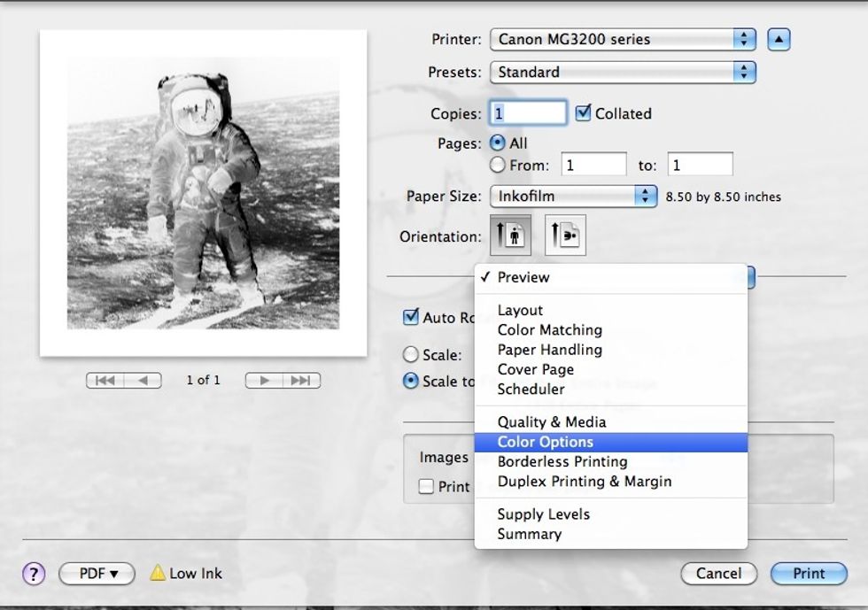Click the Cancel button
Viewport: 868px width, 610px height.
point(718,574)
